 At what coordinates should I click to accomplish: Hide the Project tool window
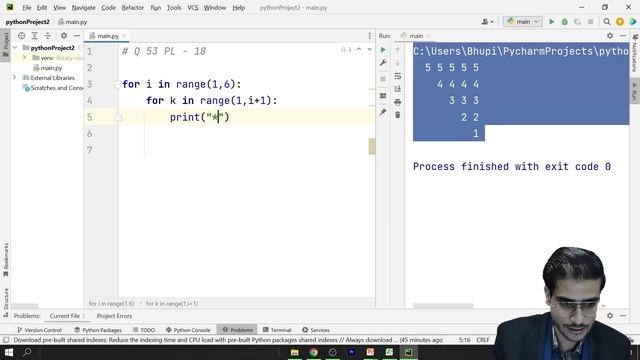pyautogui.click(x=77, y=36)
